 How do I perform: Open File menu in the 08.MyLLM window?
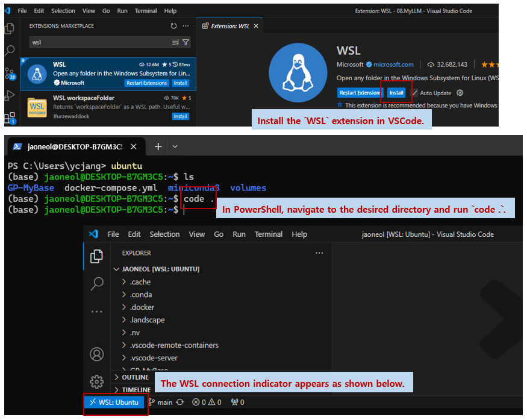(x=22, y=11)
